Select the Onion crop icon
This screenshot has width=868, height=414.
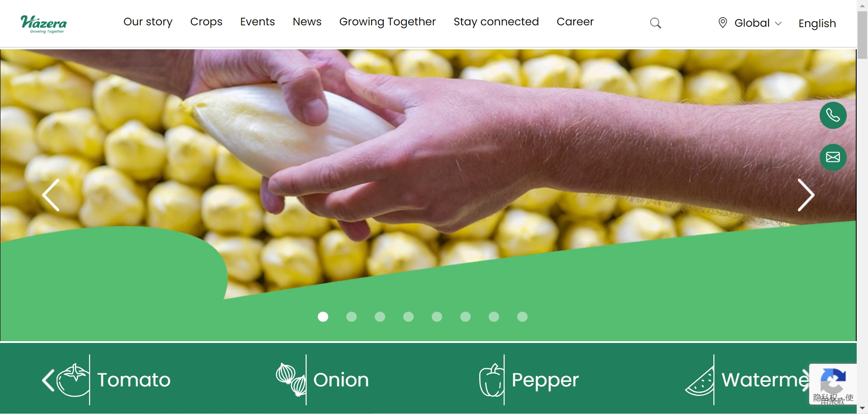pyautogui.click(x=291, y=380)
